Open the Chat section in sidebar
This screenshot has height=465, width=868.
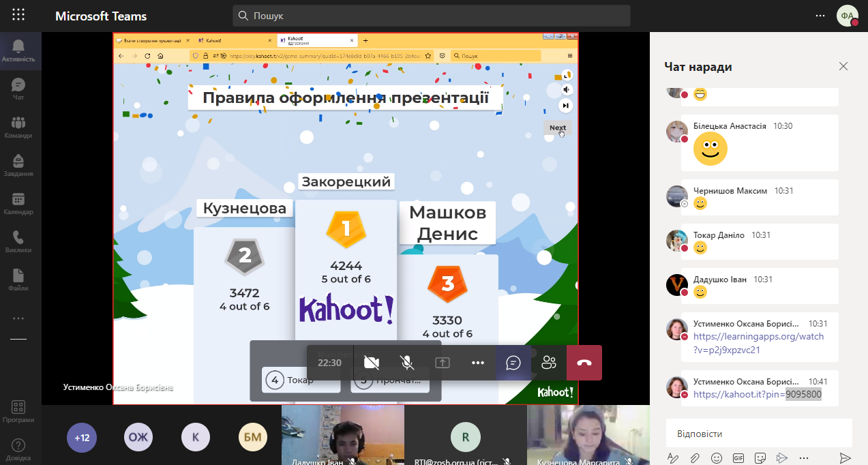point(18,89)
